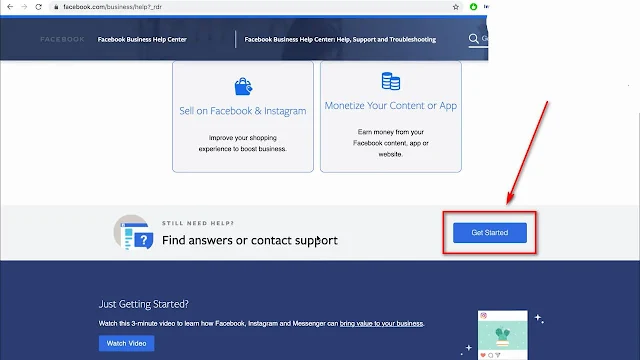
Task: Click the green extension icon in the toolbar
Action: coord(473,7)
